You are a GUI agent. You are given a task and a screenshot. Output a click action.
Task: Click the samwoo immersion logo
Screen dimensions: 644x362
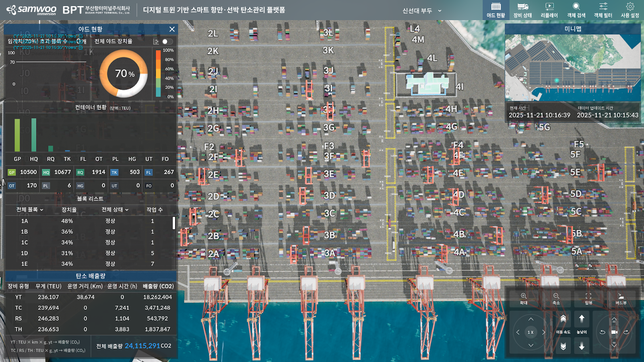pyautogui.click(x=31, y=10)
